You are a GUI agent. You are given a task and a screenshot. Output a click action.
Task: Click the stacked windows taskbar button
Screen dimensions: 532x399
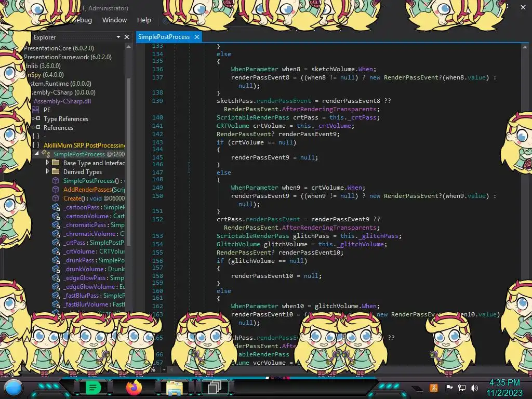[x=215, y=388]
